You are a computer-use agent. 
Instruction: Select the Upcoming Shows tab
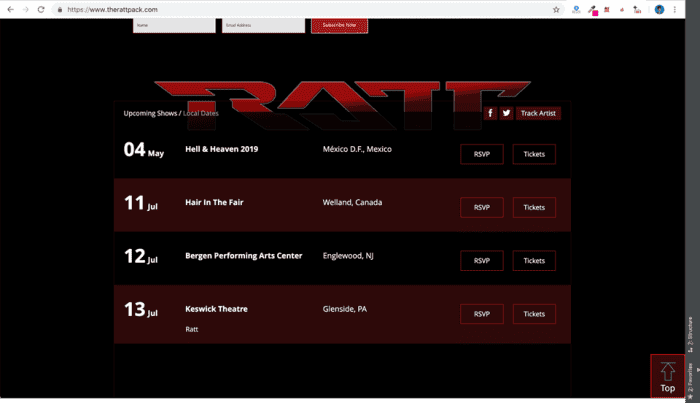[150, 113]
